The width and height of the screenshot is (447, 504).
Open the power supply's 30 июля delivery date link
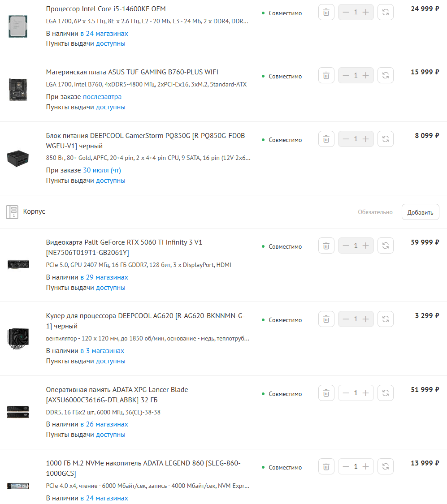[102, 170]
